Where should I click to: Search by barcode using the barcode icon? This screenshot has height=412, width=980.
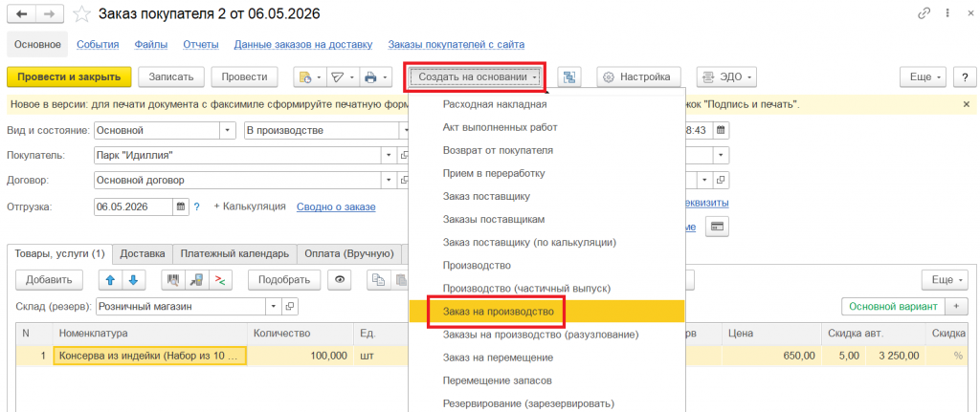(x=173, y=280)
